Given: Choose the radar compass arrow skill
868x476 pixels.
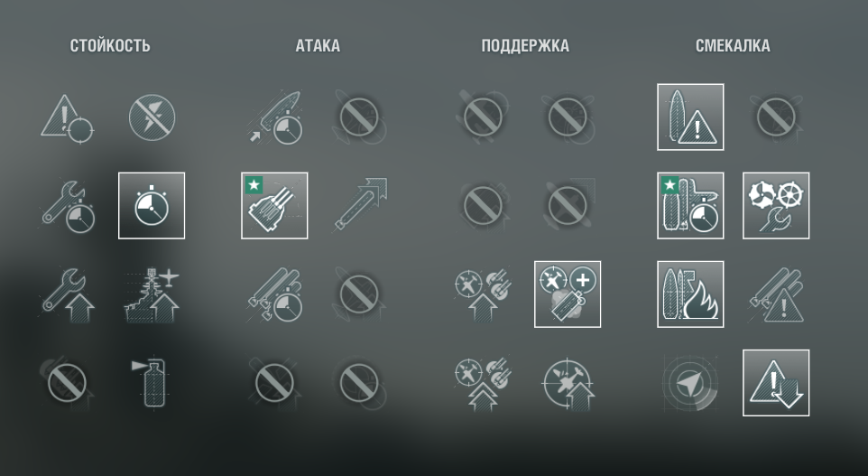Looking at the screenshot, I should point(690,383).
